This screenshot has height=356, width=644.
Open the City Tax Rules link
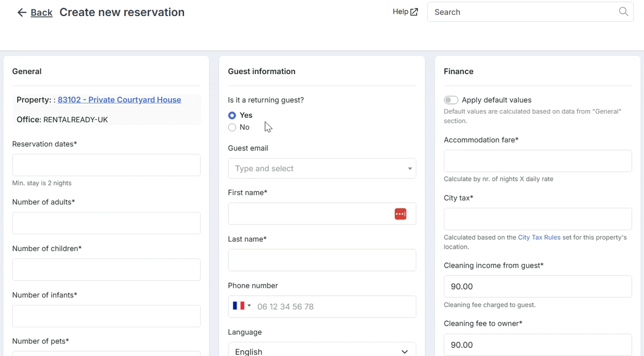tap(539, 237)
